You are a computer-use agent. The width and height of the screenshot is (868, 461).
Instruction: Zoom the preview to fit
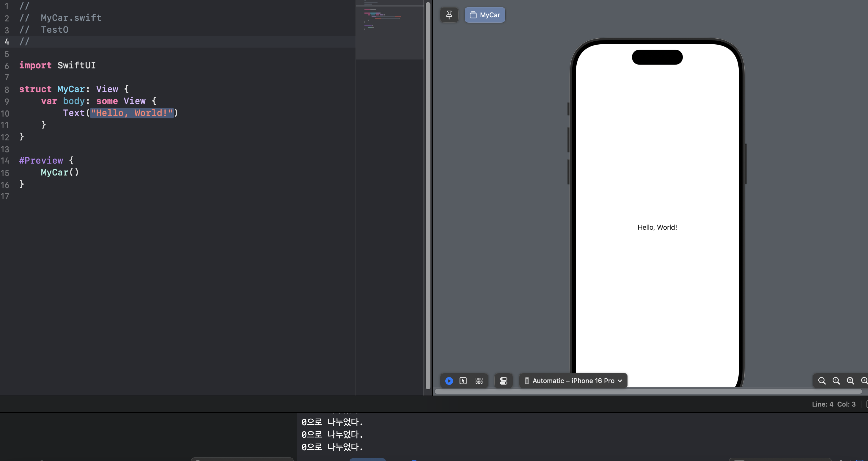click(850, 381)
